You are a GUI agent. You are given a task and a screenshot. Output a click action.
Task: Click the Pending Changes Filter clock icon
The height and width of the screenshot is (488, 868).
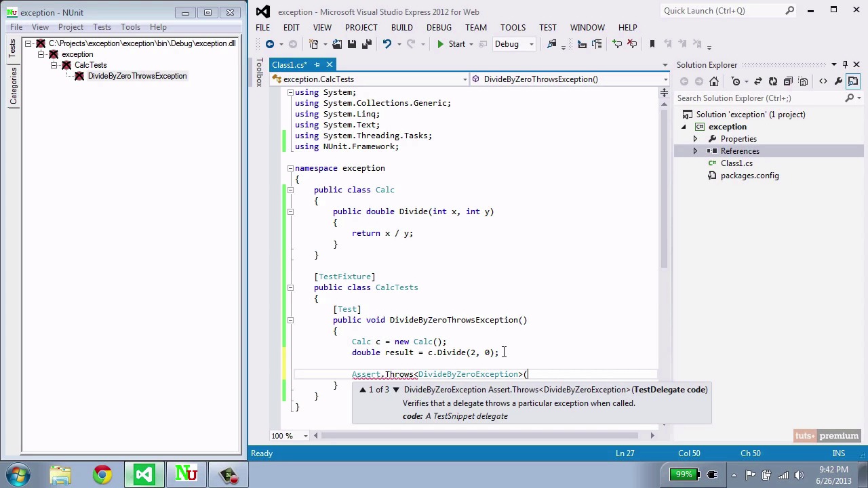click(x=736, y=81)
